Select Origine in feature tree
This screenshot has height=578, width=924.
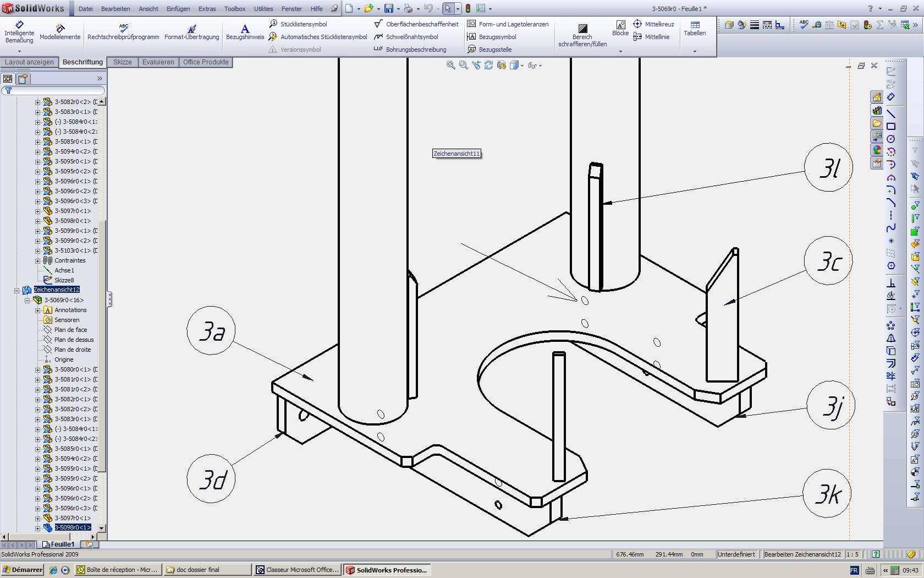click(64, 359)
